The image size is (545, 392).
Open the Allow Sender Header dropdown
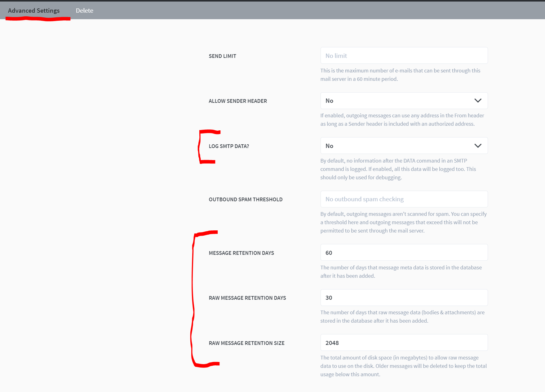click(x=403, y=101)
